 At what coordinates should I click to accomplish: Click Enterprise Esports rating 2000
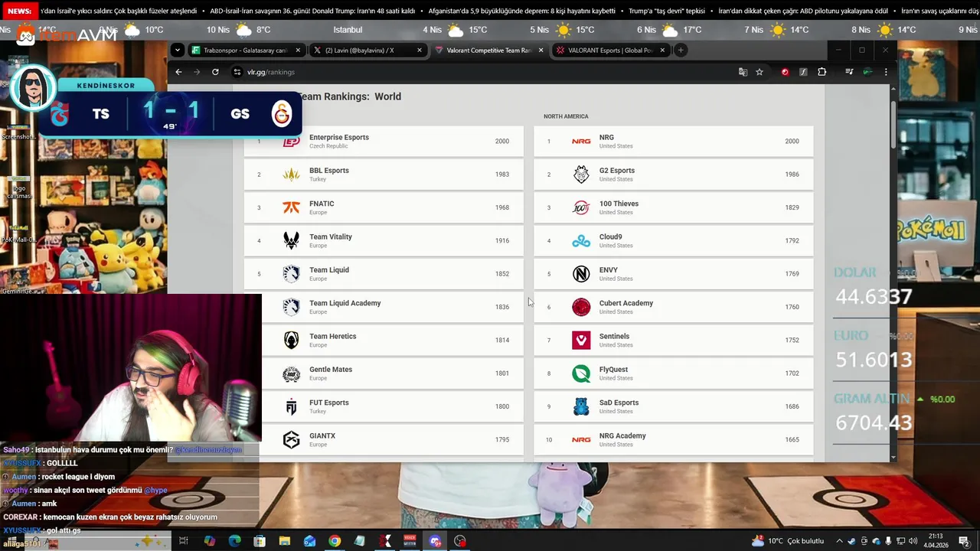(x=501, y=141)
